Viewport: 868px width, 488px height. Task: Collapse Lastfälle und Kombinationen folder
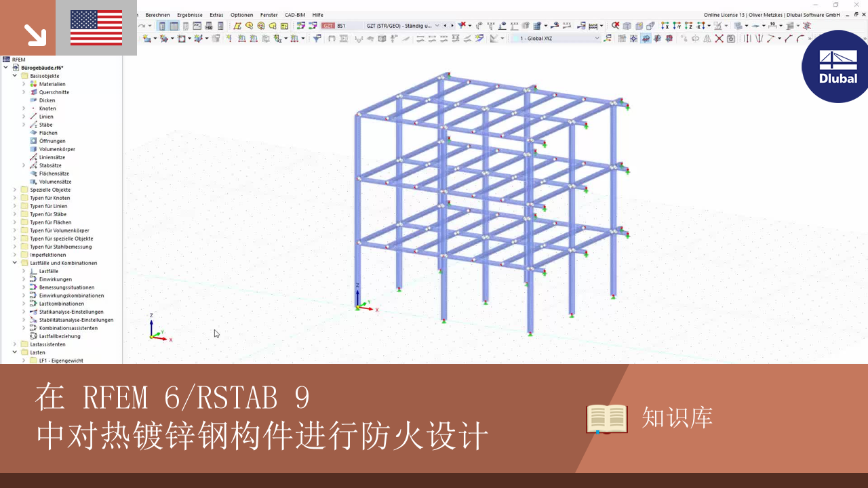point(15,263)
